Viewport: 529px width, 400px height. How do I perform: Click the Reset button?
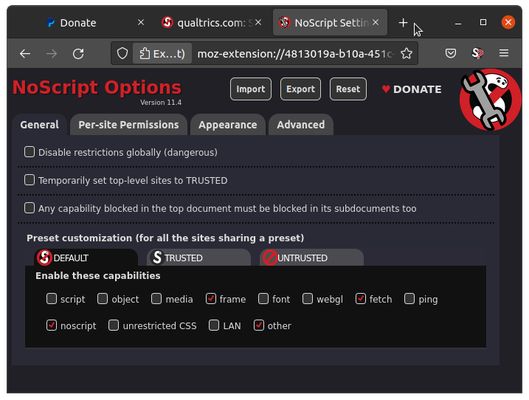(x=348, y=89)
